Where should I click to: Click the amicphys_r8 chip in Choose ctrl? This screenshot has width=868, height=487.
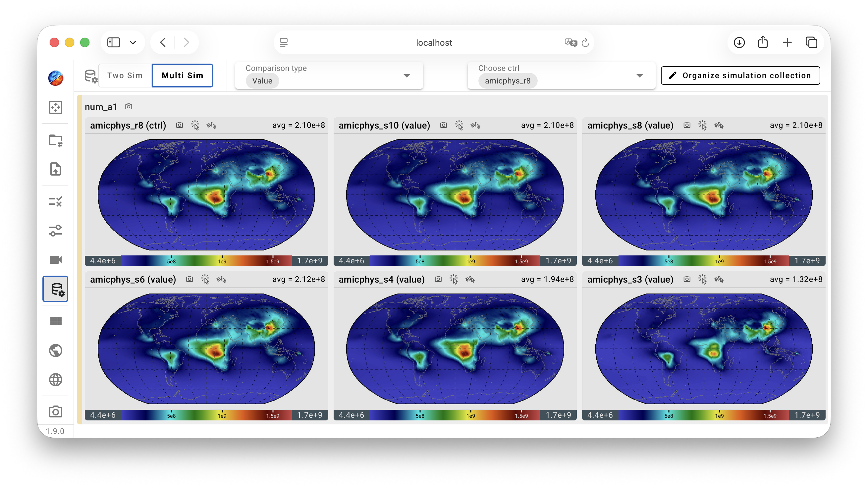coord(508,81)
